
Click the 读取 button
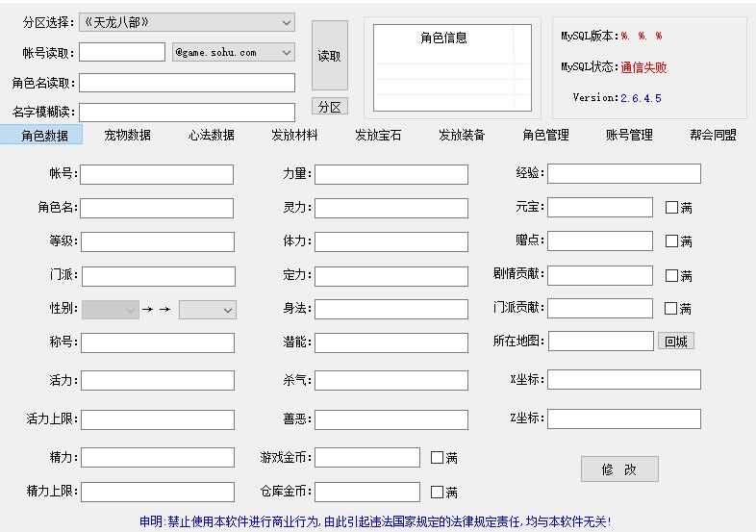329,56
